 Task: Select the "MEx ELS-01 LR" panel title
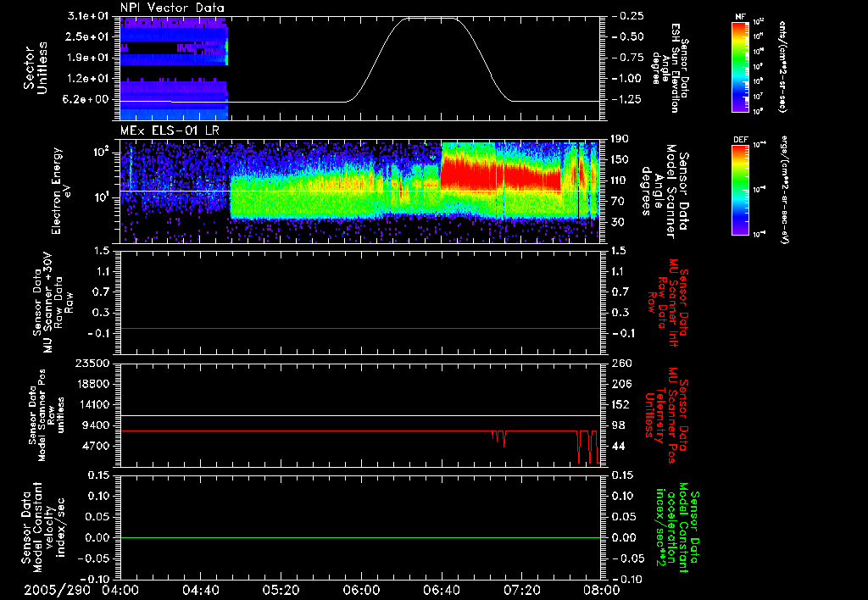[170, 131]
